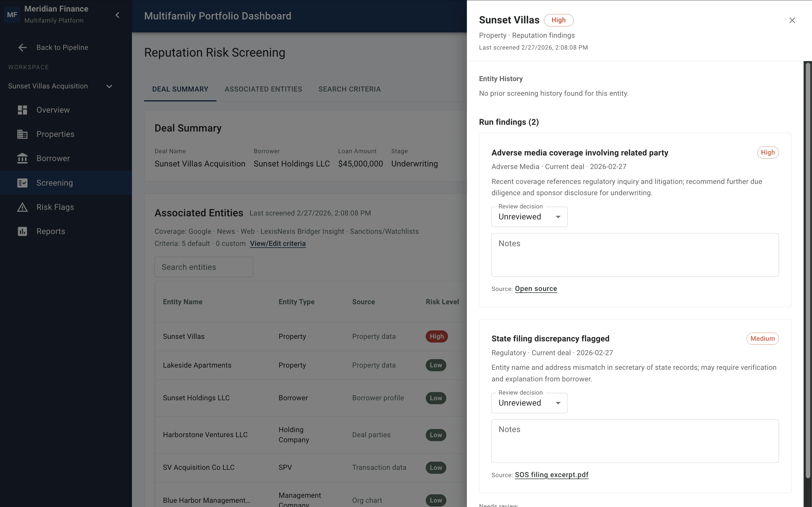Open Review decision dropdown for Adverse media finding
The width and height of the screenshot is (812, 507).
pyautogui.click(x=529, y=217)
